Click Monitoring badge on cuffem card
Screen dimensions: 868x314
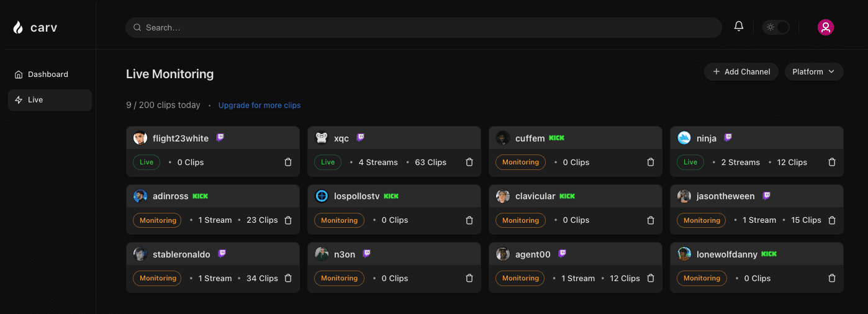(520, 162)
